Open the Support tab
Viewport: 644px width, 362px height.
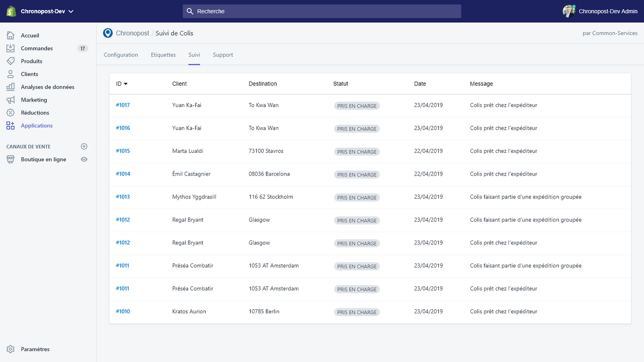223,55
